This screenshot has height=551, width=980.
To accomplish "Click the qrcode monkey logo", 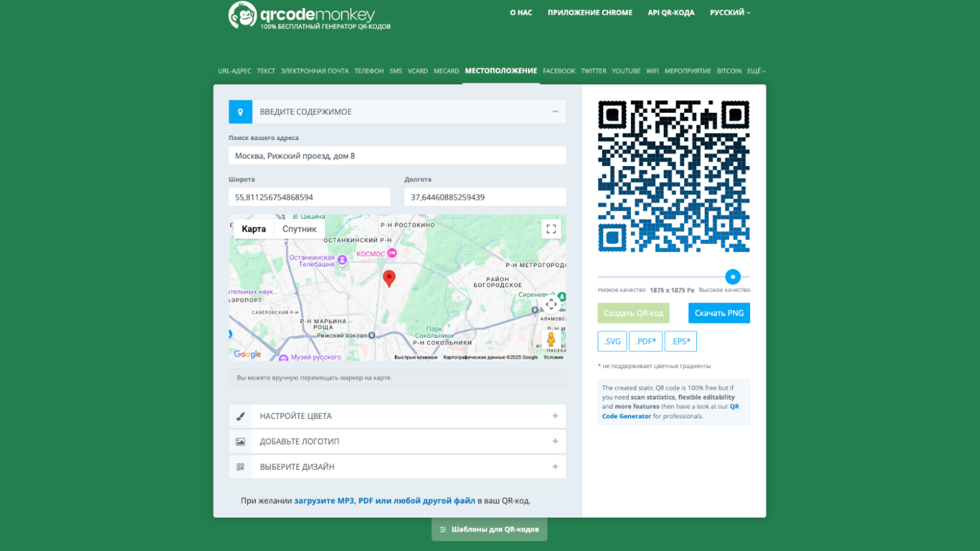I will tap(309, 15).
